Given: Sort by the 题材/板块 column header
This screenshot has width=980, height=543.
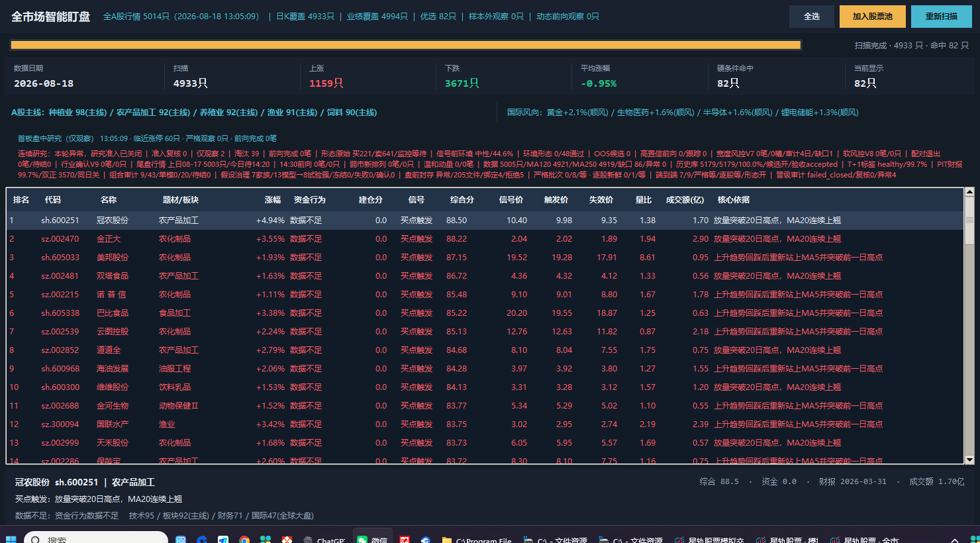Looking at the screenshot, I should click(181, 199).
